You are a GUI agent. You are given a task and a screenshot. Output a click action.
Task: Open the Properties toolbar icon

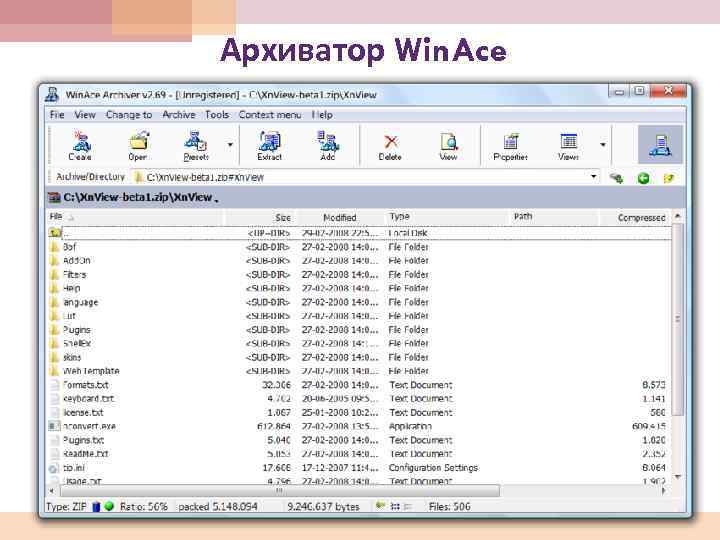(x=510, y=146)
